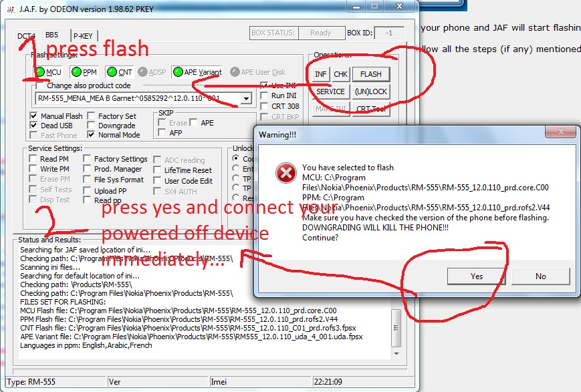581x392 pixels.
Task: Click the red error icon in Warning dialog
Action: click(x=285, y=173)
